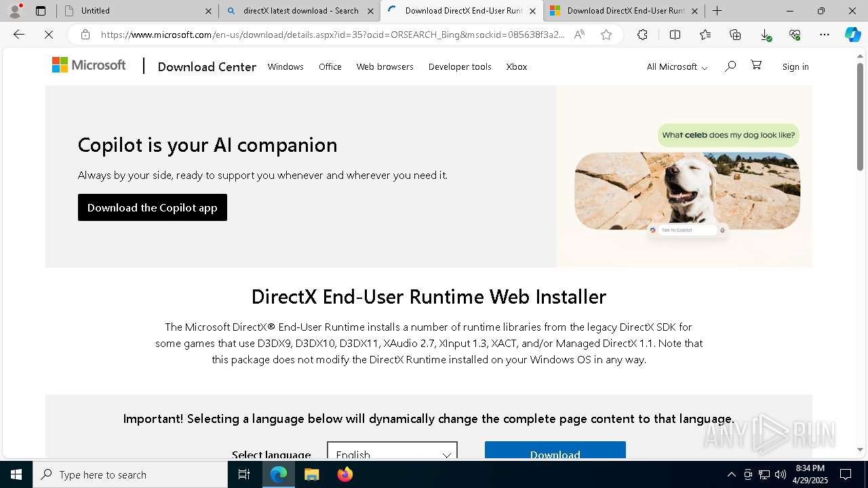Click the taskbar Type here to search box
The width and height of the screenshot is (868, 488).
(130, 474)
